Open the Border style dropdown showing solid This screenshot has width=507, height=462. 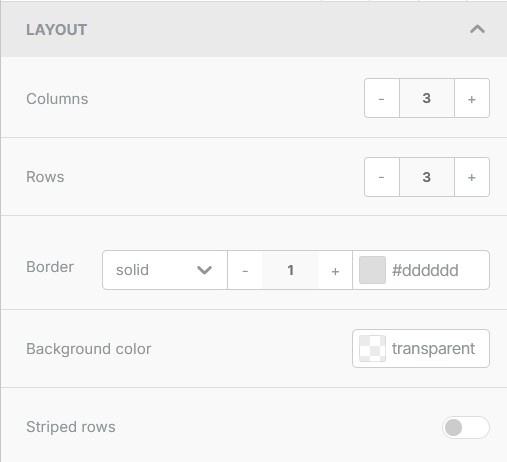click(165, 270)
